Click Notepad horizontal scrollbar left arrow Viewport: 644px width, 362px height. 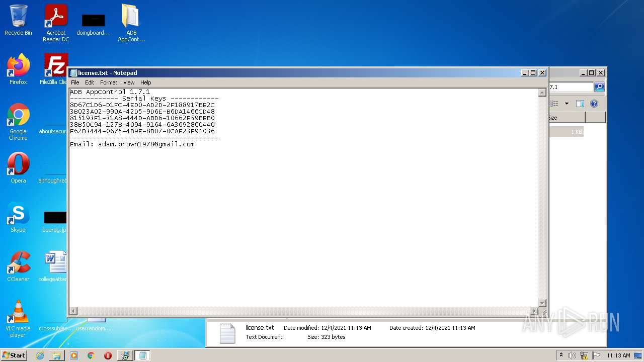(x=73, y=311)
